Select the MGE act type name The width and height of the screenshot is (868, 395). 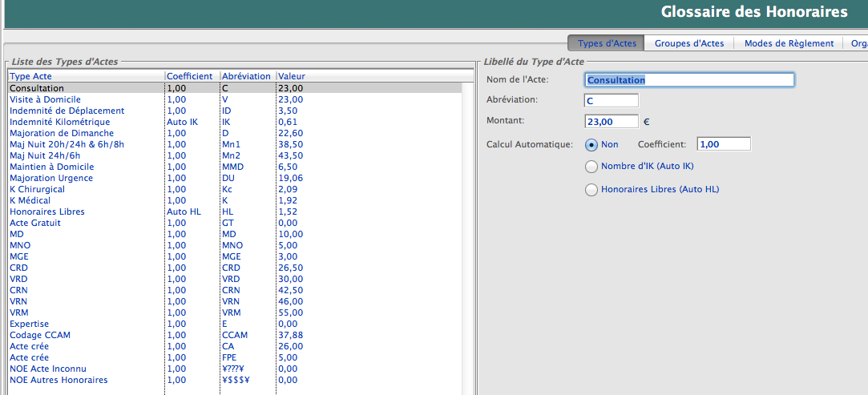pos(18,256)
